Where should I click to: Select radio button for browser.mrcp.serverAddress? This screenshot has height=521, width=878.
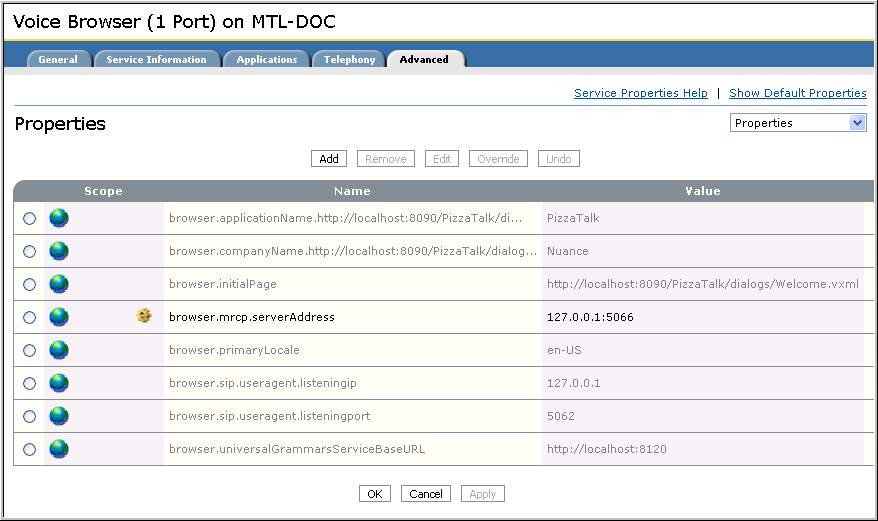[x=29, y=317]
